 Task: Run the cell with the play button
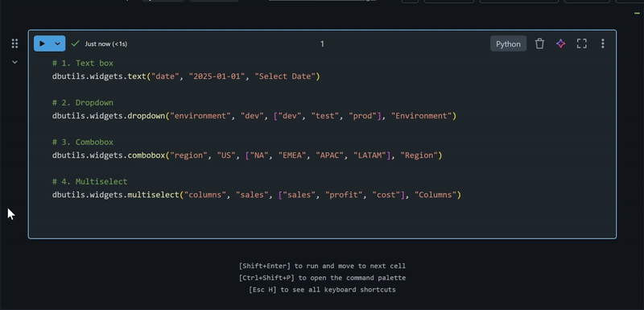[x=42, y=43]
